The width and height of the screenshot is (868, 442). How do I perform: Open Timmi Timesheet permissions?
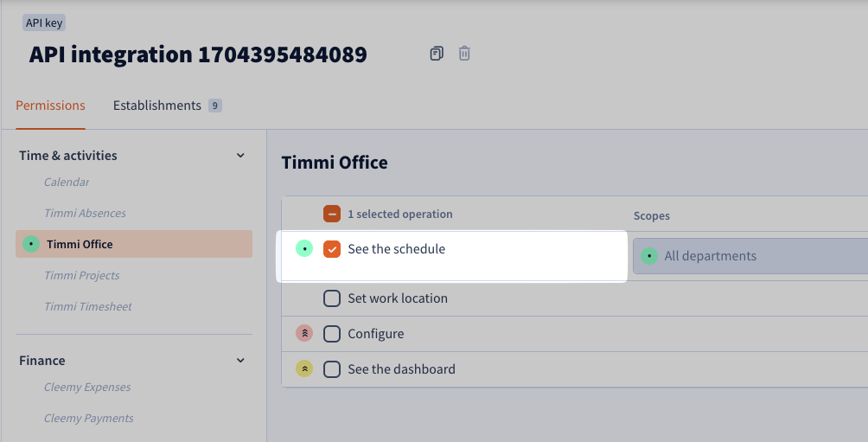pos(88,306)
